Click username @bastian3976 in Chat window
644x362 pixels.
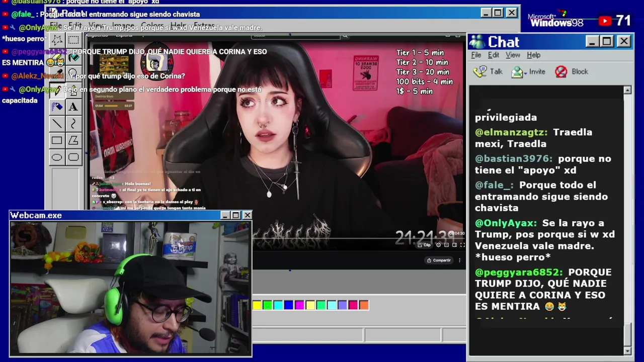point(514,158)
